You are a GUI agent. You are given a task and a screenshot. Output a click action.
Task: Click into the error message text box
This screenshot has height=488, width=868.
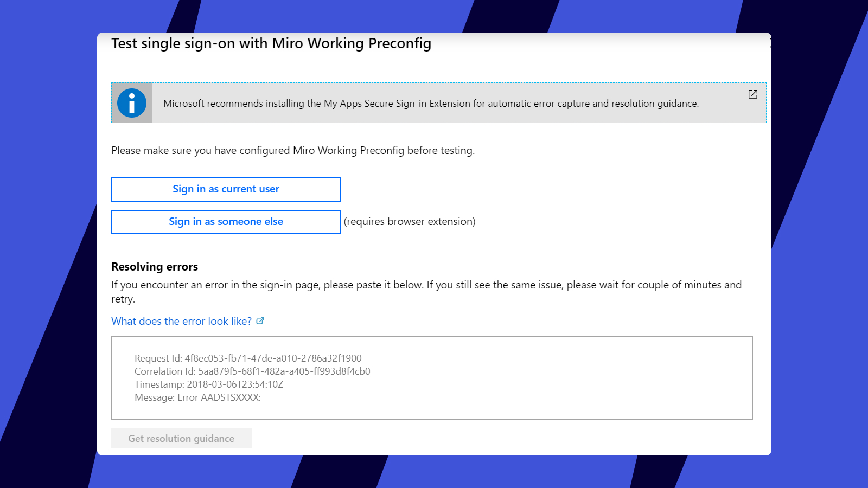tap(432, 378)
